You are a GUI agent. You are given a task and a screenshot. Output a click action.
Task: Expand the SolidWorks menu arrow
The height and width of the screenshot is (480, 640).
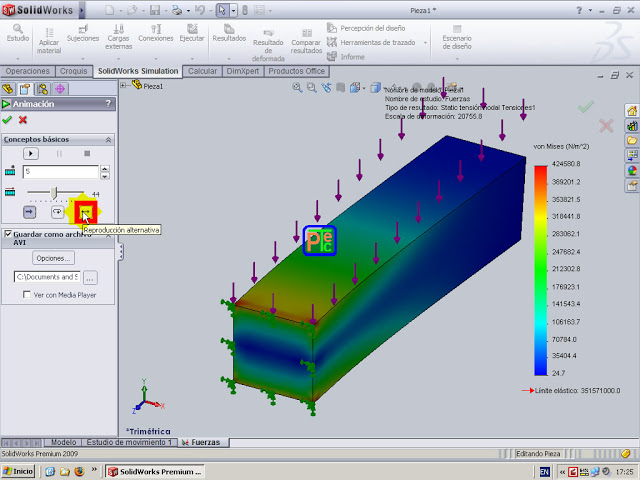pyautogui.click(x=82, y=10)
